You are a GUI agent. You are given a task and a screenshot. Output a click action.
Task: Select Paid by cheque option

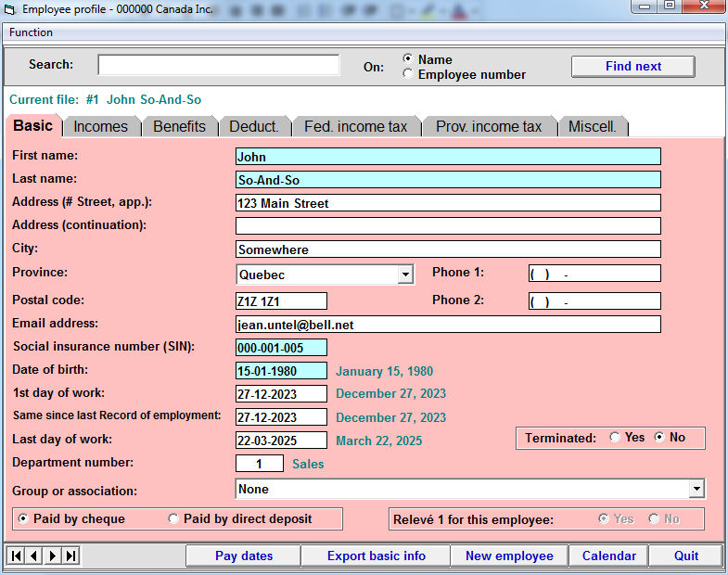(x=23, y=519)
